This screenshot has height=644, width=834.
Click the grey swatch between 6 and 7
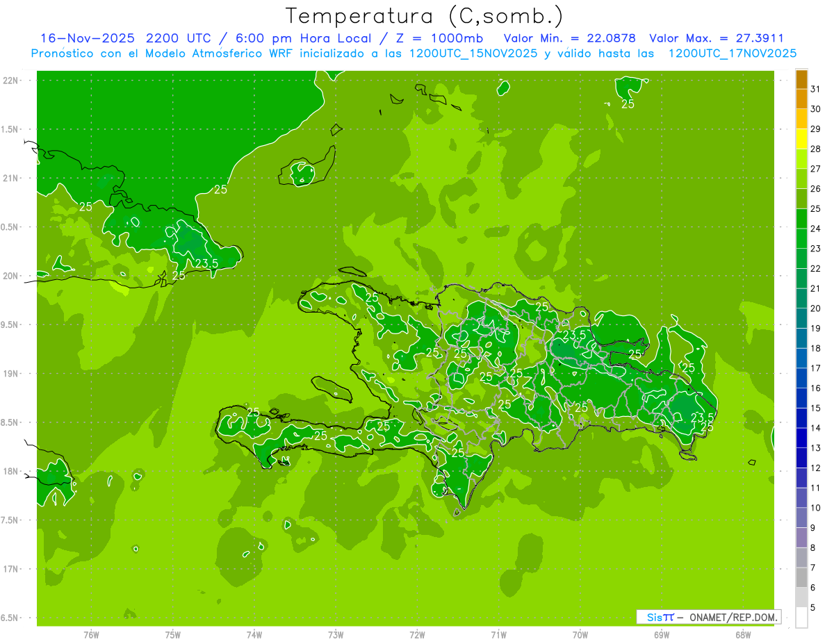point(801,578)
